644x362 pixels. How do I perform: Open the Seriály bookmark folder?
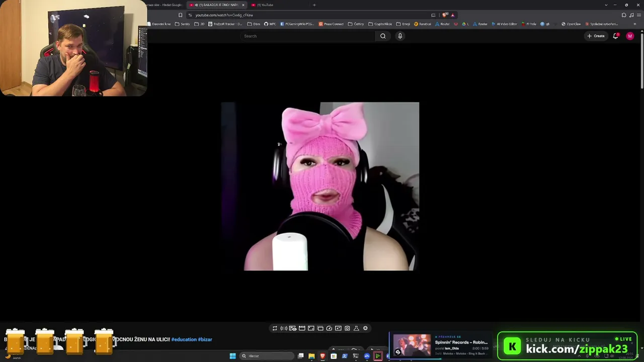(182, 24)
